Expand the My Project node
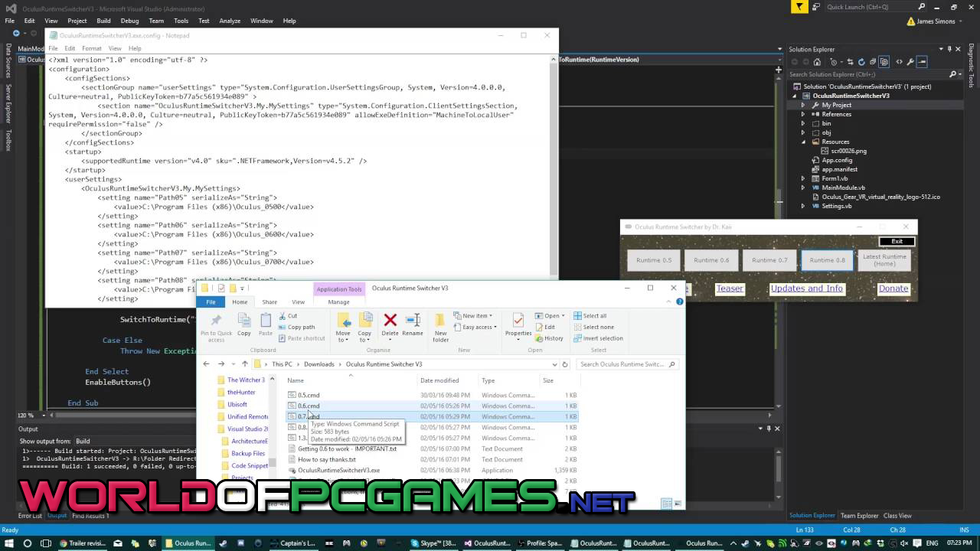Screen dimensions: 980x551 [803, 105]
